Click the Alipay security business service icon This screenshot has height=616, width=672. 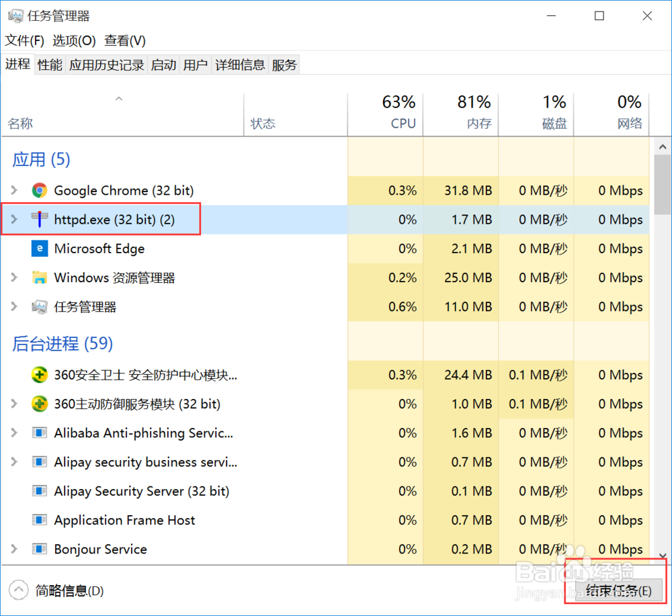(40, 462)
